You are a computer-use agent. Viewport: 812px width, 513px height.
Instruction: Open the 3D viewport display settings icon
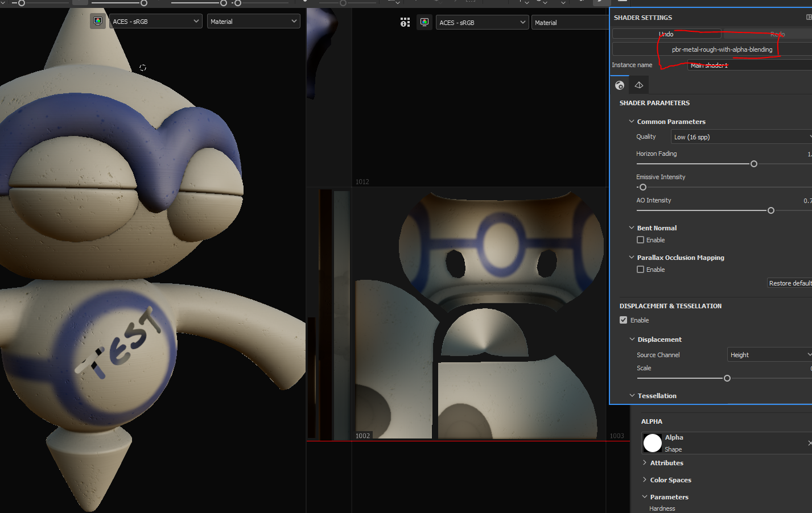98,22
